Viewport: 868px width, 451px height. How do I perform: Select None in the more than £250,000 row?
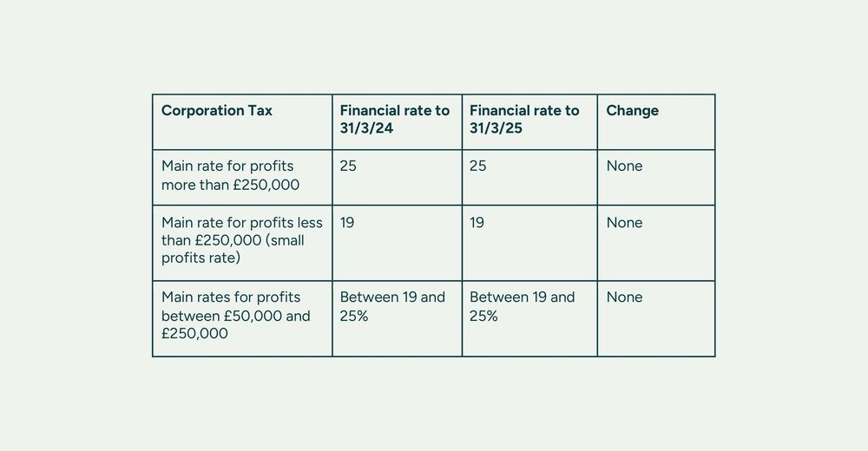(624, 167)
